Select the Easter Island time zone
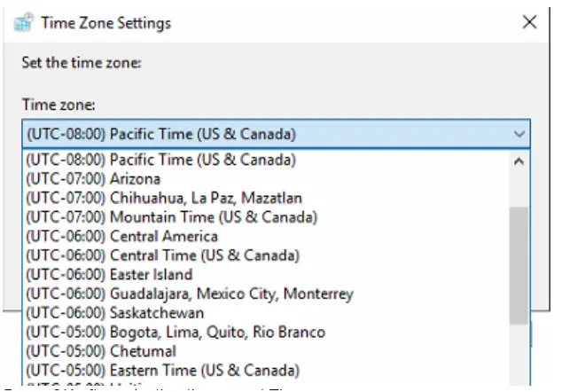 [x=109, y=275]
